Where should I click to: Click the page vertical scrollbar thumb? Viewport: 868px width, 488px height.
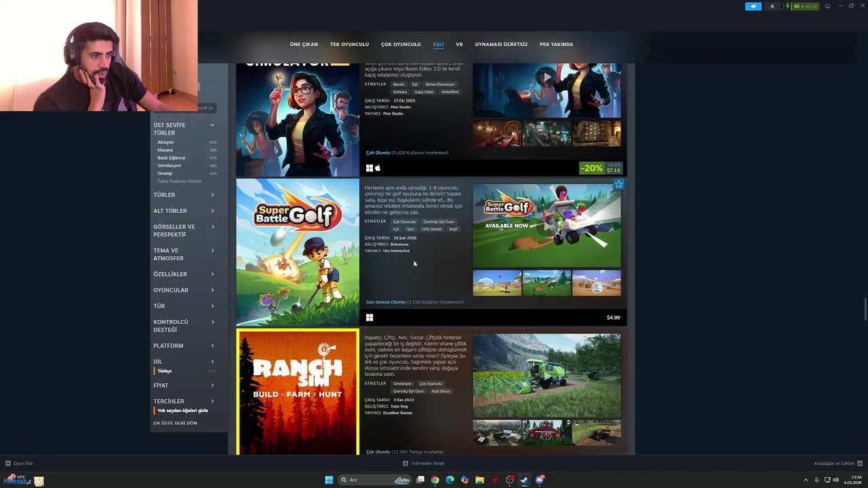(865, 309)
